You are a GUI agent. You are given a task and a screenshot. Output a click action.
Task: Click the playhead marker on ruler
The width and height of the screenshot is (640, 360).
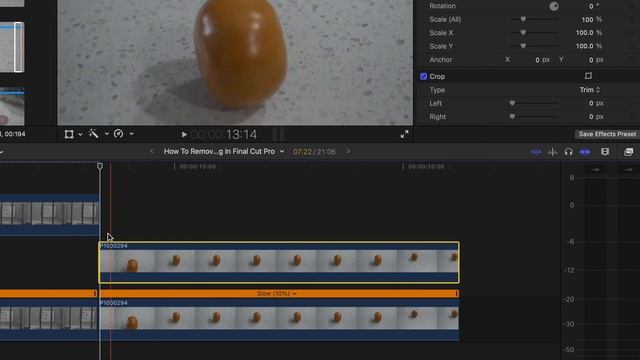point(100,166)
